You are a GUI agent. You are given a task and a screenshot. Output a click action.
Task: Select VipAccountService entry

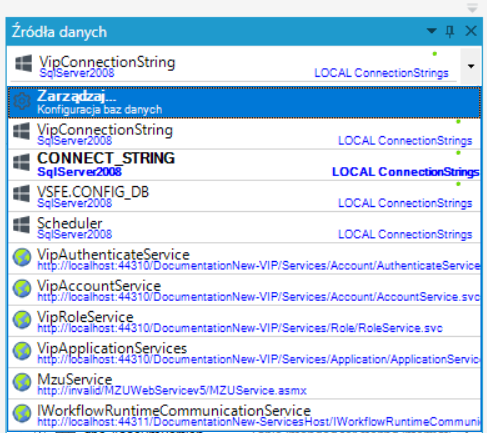pos(244,290)
